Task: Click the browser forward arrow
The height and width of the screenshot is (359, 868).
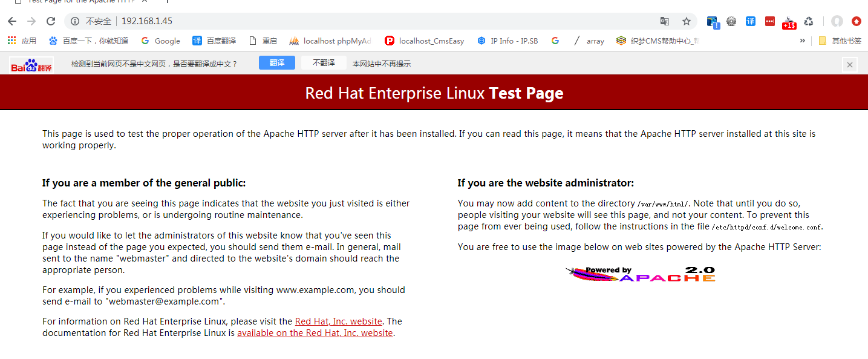Action: tap(31, 21)
